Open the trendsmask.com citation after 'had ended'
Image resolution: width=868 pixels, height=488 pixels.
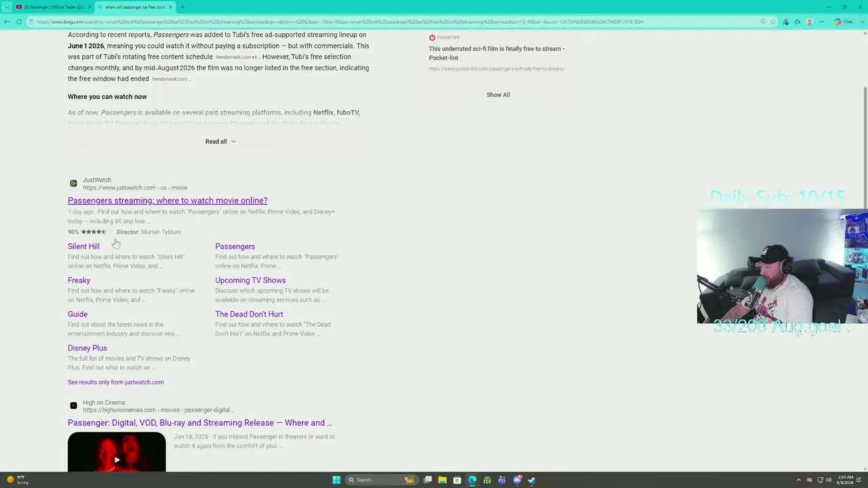click(x=170, y=79)
